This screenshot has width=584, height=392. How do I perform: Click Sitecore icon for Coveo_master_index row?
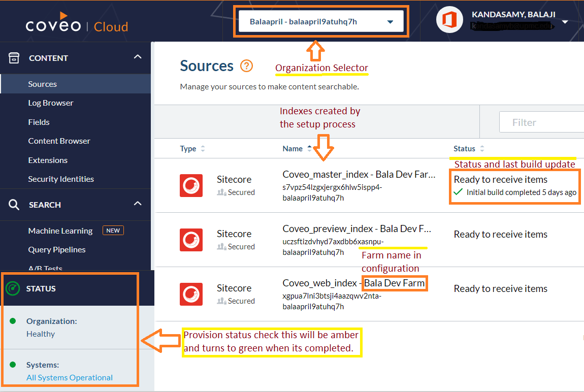point(191,185)
